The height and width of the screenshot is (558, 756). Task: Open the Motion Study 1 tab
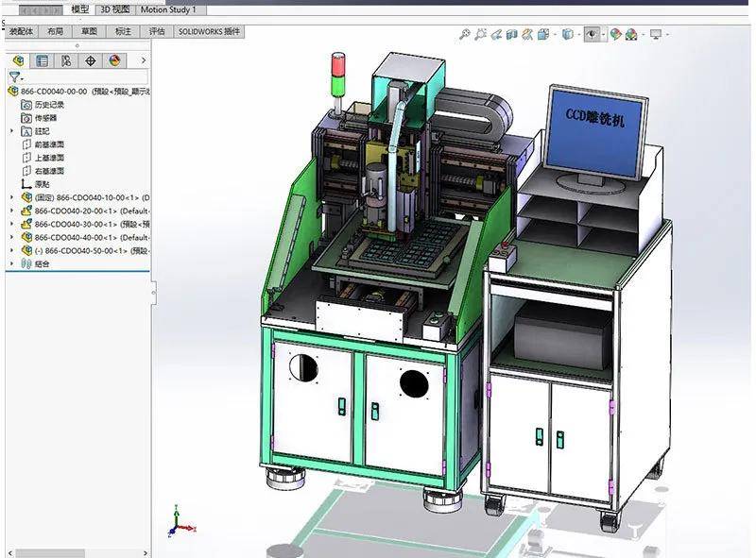click(x=169, y=9)
